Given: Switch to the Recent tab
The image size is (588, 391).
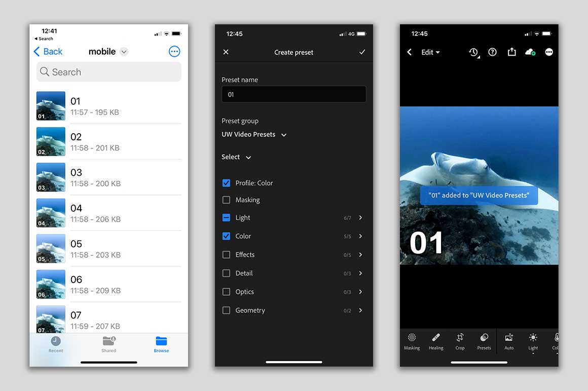Looking at the screenshot, I should point(56,344).
